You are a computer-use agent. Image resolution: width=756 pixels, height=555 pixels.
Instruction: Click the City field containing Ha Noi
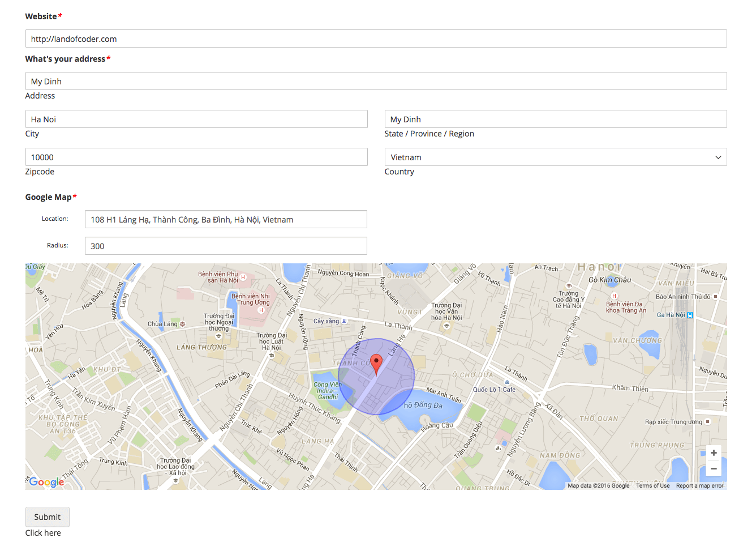coord(196,119)
